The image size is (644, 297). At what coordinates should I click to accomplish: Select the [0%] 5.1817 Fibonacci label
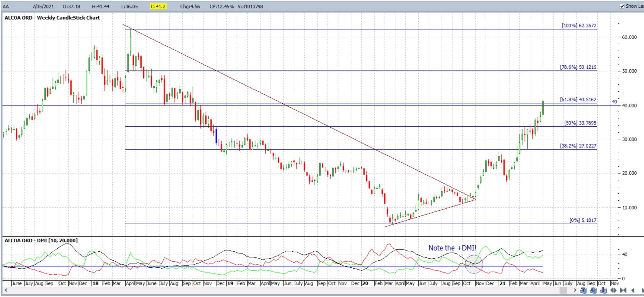point(583,220)
